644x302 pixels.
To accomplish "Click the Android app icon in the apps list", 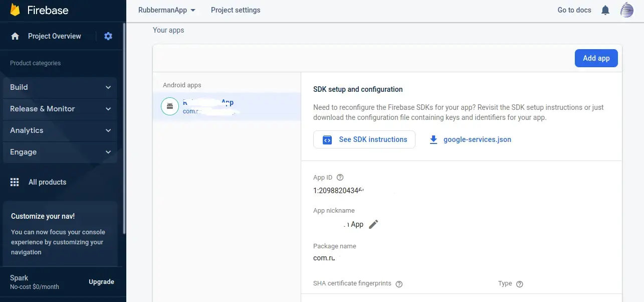I will point(170,106).
